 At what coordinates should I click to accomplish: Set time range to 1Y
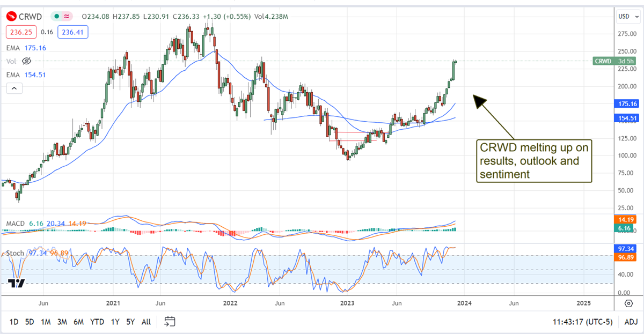[115, 322]
